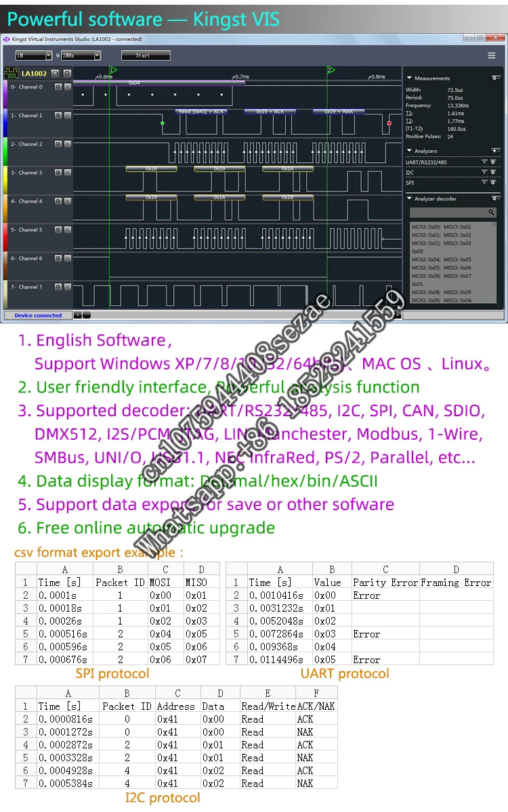Select decoder row 'MOSI: 0x04; MISO: 0x05'
The image size is (508, 812).
click(x=442, y=259)
